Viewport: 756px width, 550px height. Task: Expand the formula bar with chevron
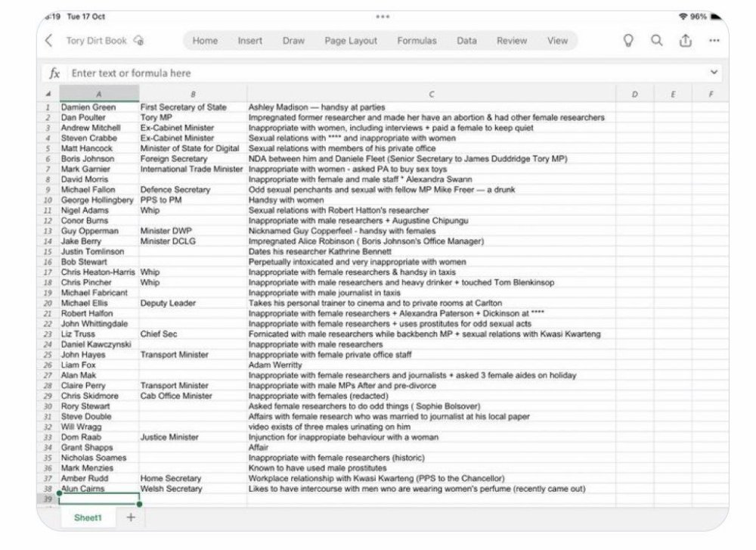point(713,73)
